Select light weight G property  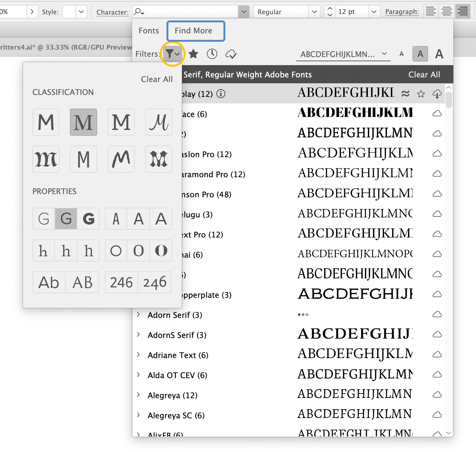click(44, 219)
